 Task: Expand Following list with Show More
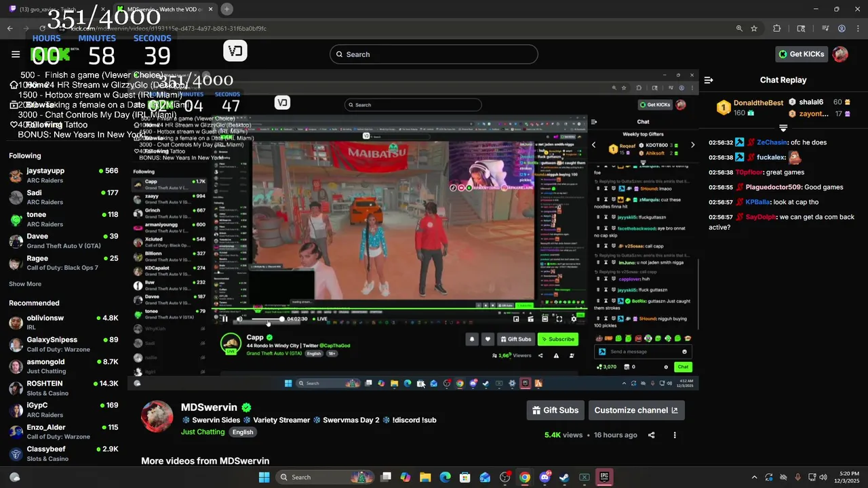25,284
